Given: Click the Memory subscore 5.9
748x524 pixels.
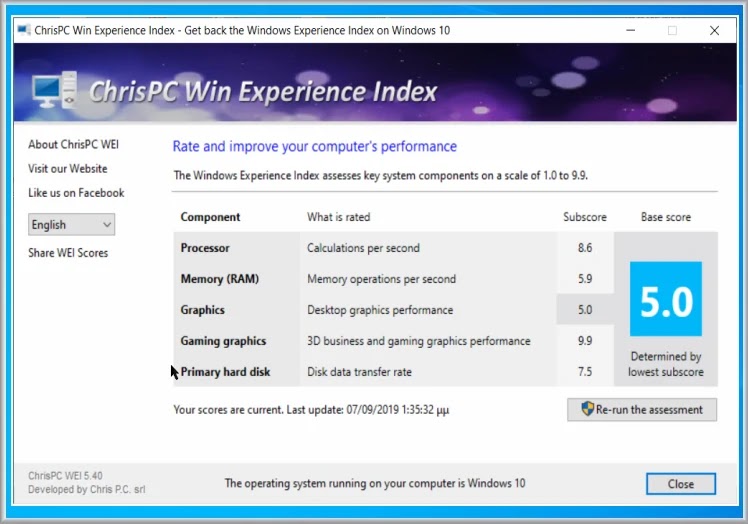Looking at the screenshot, I should (585, 279).
